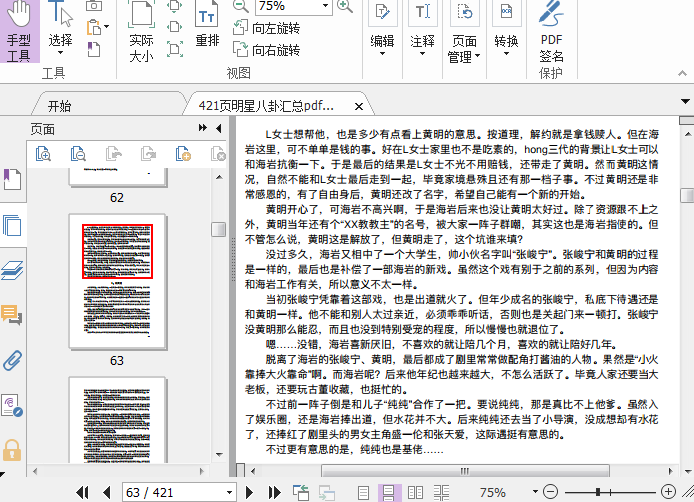Click thumbnail panel vertical scrollbar thumb
694x502 pixels.
(x=219, y=229)
